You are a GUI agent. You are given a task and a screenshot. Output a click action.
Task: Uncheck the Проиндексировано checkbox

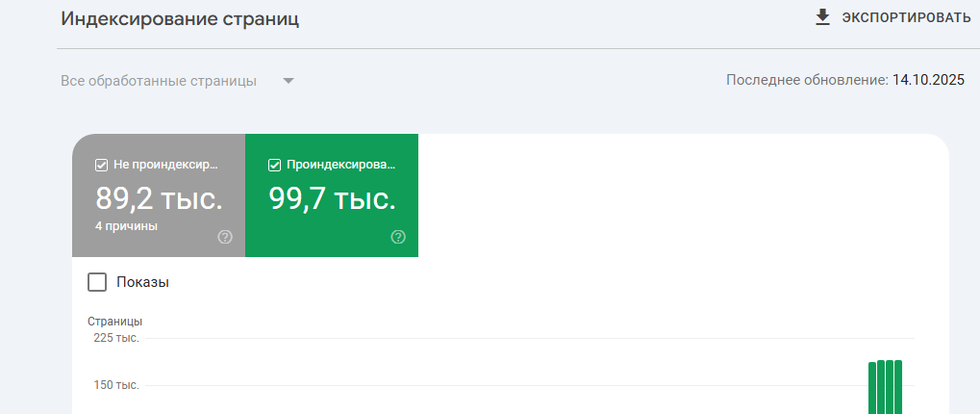click(274, 165)
